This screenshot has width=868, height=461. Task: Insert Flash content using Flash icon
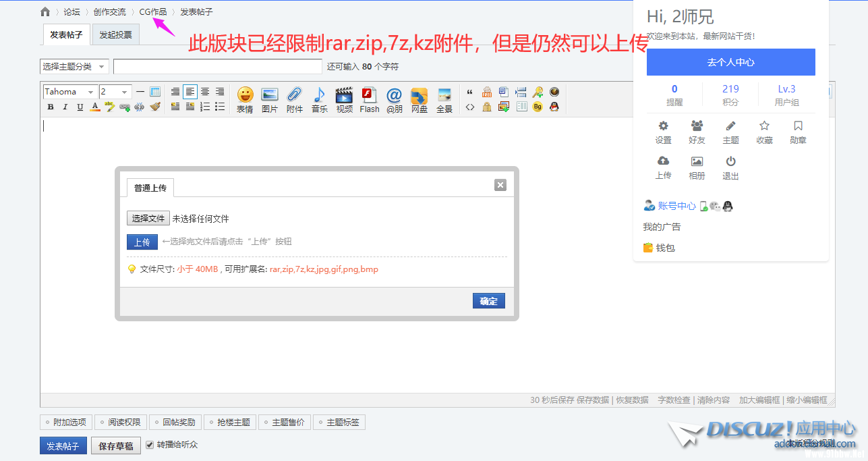tap(369, 99)
